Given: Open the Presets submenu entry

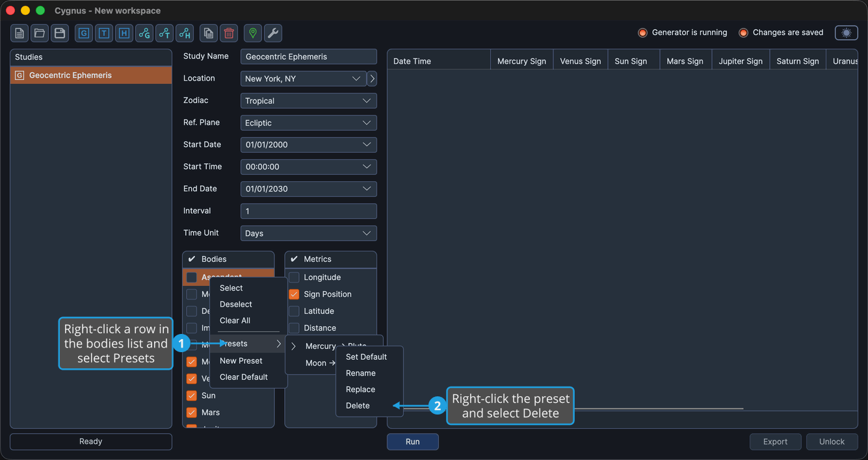Looking at the screenshot, I should point(248,344).
